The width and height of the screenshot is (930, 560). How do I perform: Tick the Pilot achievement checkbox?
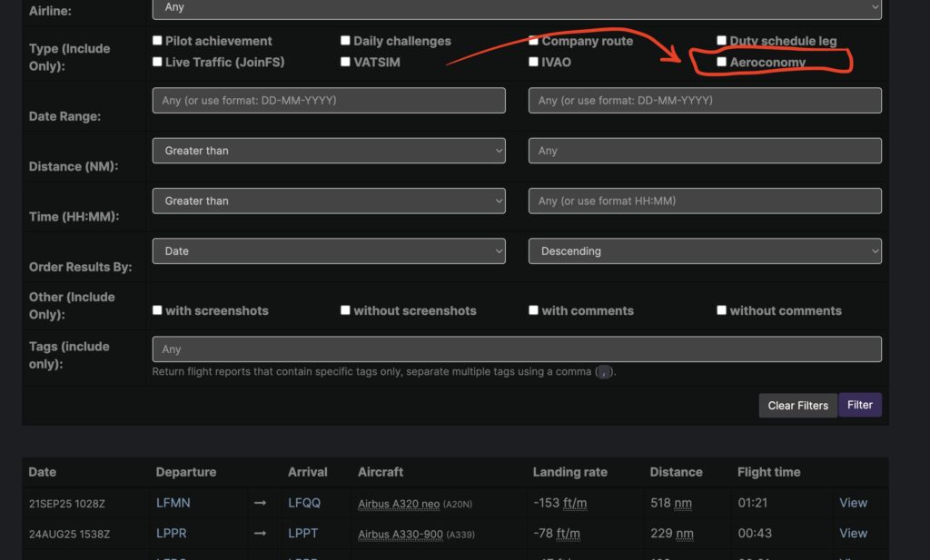(x=158, y=41)
